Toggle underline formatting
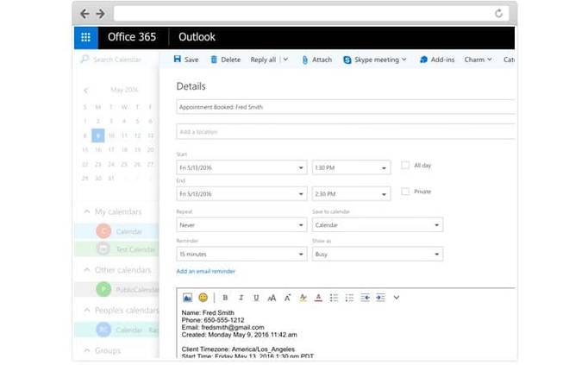The height and width of the screenshot is (365, 588). (x=256, y=298)
